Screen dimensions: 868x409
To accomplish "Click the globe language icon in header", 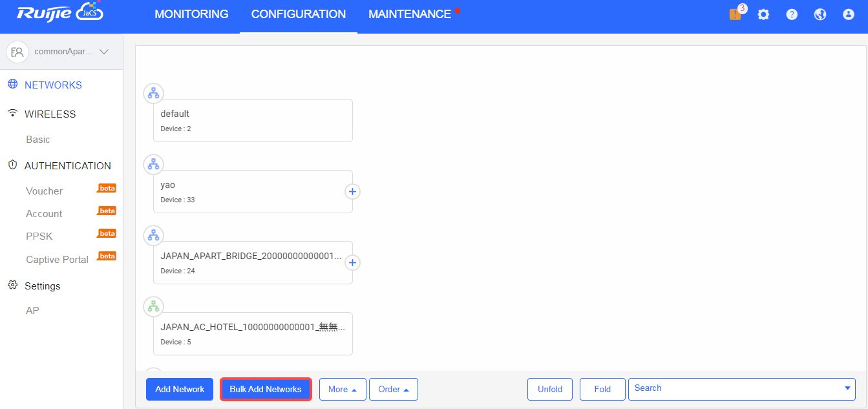I will click(820, 14).
